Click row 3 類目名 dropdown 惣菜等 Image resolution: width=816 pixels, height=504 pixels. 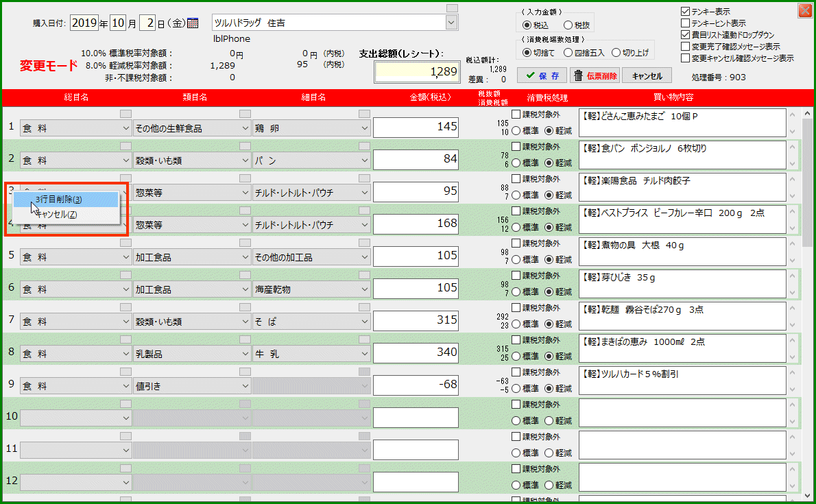tap(191, 193)
